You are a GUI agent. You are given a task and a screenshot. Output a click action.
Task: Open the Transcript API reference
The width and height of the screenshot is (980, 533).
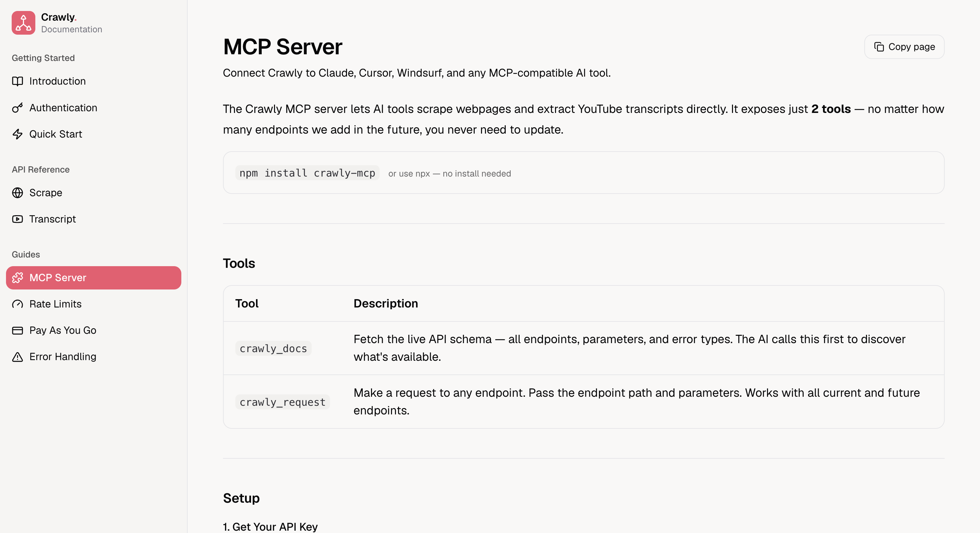point(53,219)
